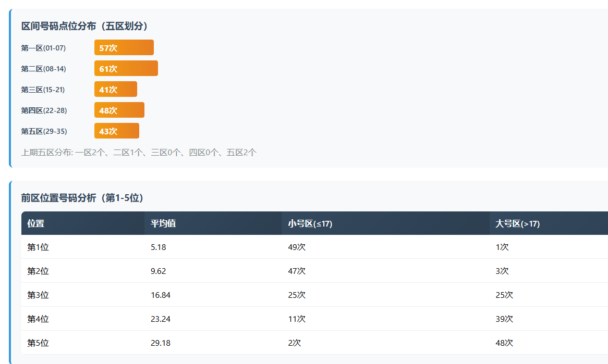Viewport: 608px width, 364px height.
Task: Select the 大号区(>17) column header
Action: coord(517,223)
